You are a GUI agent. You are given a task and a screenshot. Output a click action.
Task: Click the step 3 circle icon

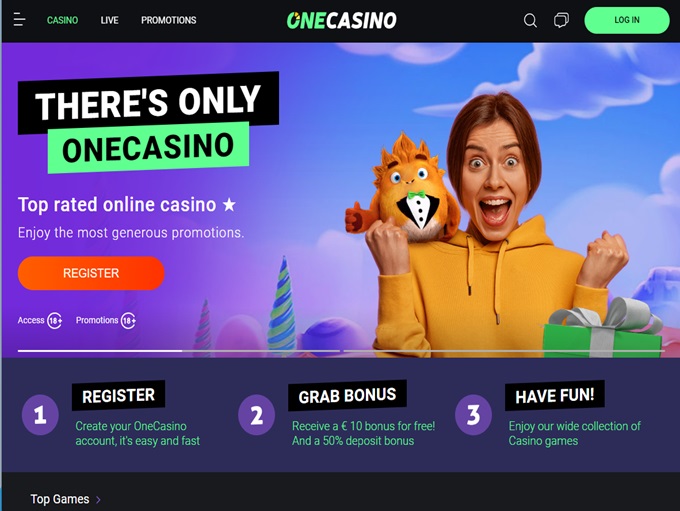click(x=473, y=415)
